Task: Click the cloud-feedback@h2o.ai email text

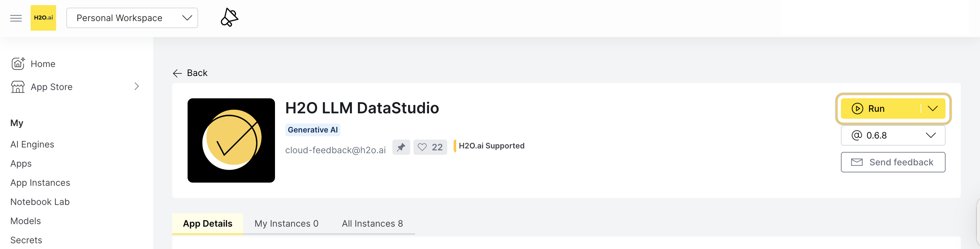Action: (336, 150)
